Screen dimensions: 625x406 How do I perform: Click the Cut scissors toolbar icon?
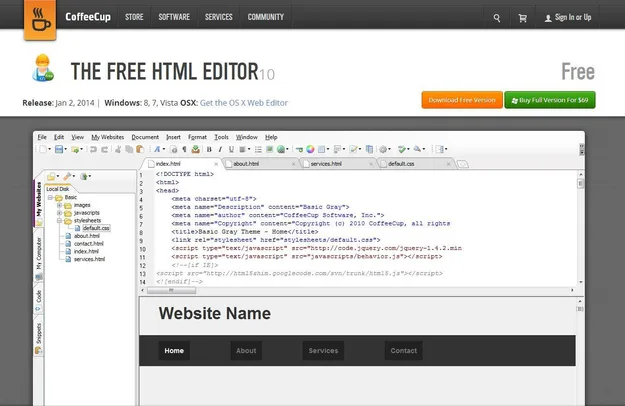point(118,149)
